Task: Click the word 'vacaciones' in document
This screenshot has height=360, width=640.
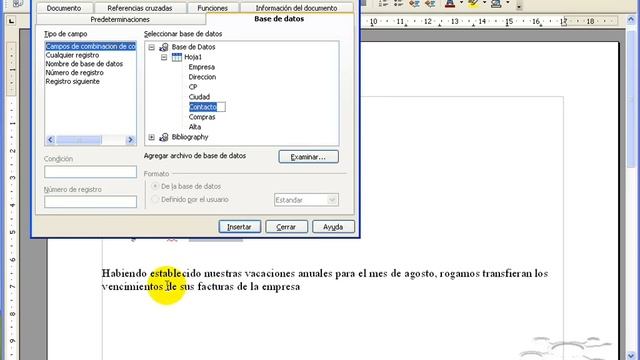Action: point(269,273)
